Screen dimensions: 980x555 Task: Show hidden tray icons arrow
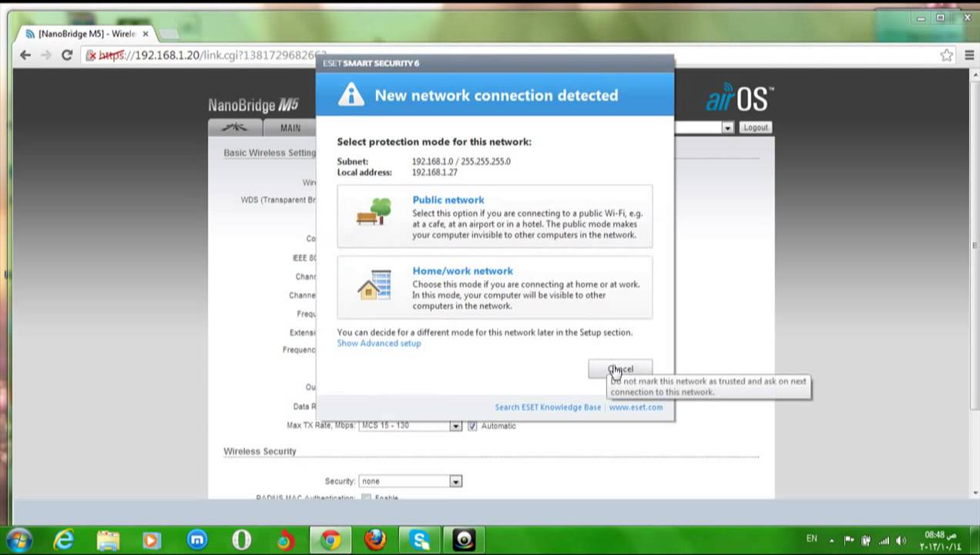coord(831,540)
